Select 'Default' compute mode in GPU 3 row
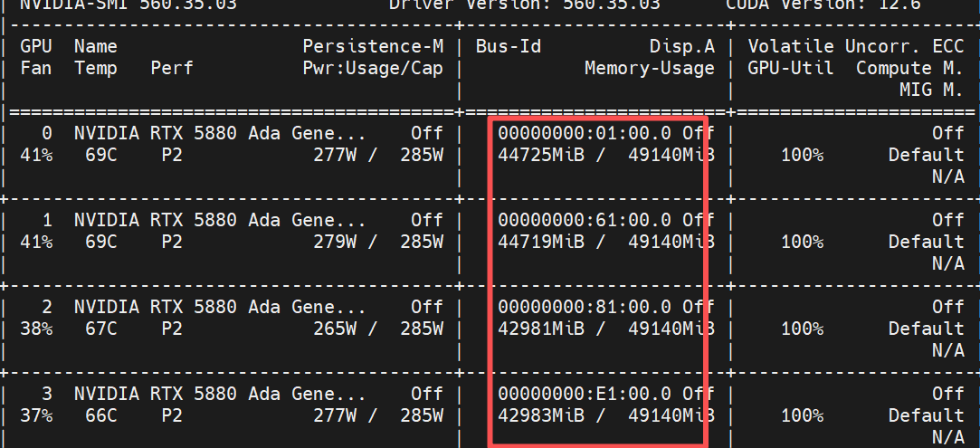The height and width of the screenshot is (448, 980). click(927, 415)
